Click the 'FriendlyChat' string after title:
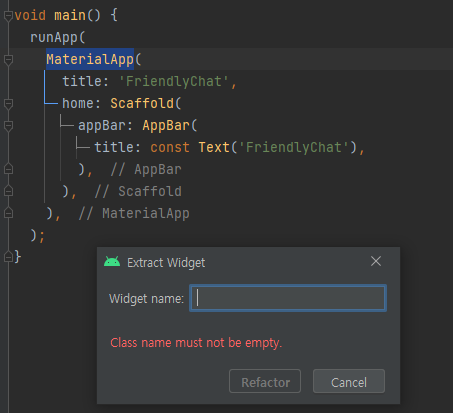 pyautogui.click(x=174, y=81)
